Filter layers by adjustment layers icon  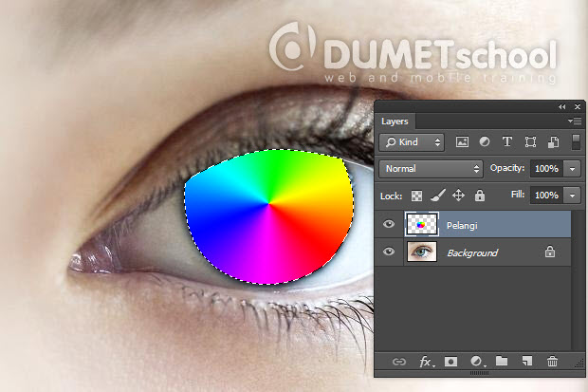[485, 142]
